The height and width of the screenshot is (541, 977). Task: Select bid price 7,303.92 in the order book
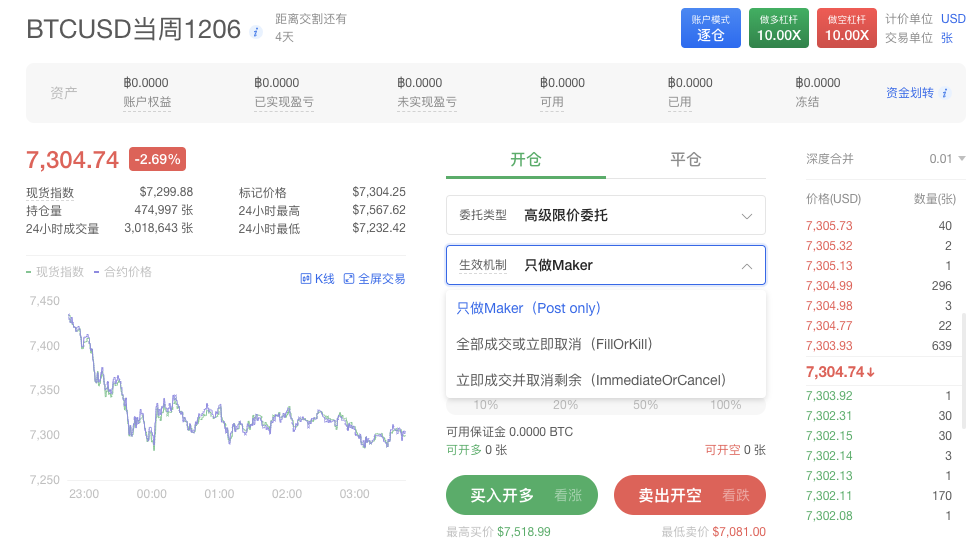pyautogui.click(x=829, y=396)
